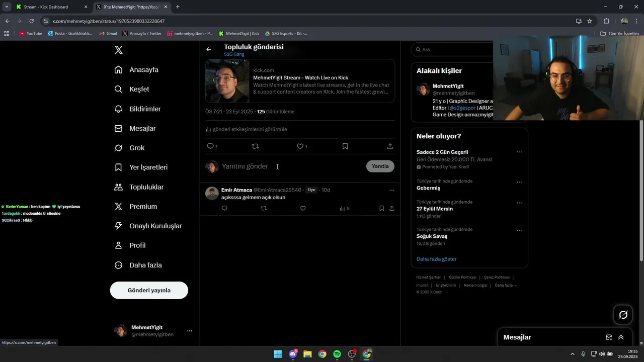Screen dimensions: 644x362
Task: Reload the page
Action: [31, 21]
